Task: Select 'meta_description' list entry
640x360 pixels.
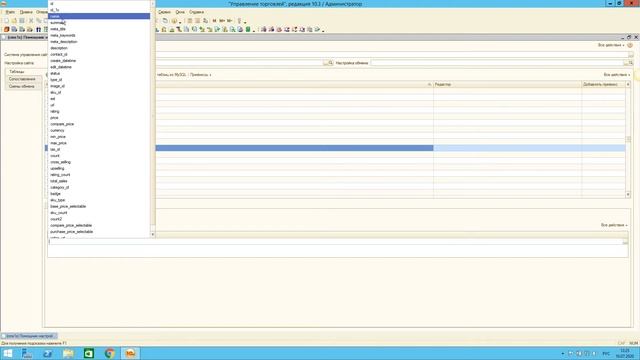Action: [64, 42]
